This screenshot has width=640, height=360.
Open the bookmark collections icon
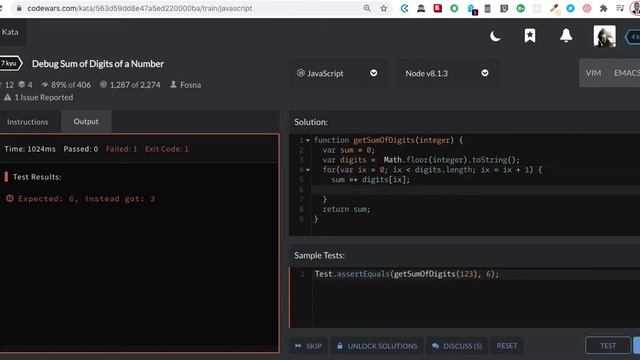click(530, 36)
